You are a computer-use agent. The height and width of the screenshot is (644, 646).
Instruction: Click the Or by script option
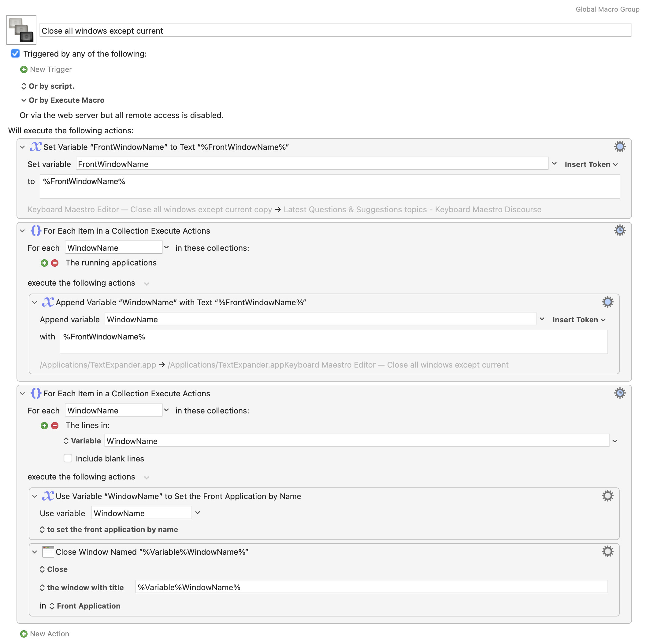click(x=47, y=86)
